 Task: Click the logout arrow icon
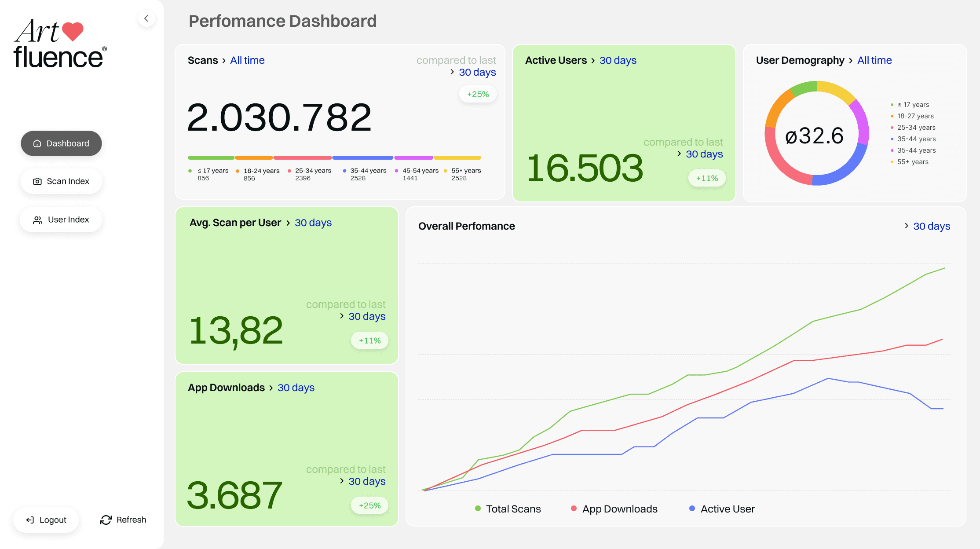[30, 520]
